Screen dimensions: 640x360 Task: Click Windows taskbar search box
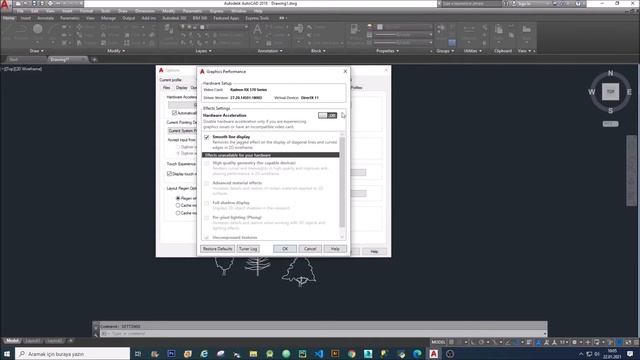(x=73, y=353)
